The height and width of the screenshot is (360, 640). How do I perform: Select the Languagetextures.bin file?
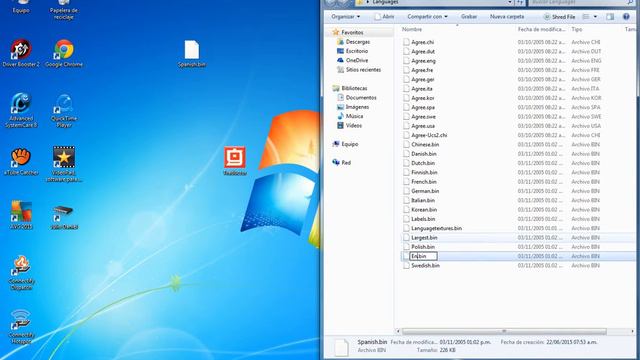(433, 228)
